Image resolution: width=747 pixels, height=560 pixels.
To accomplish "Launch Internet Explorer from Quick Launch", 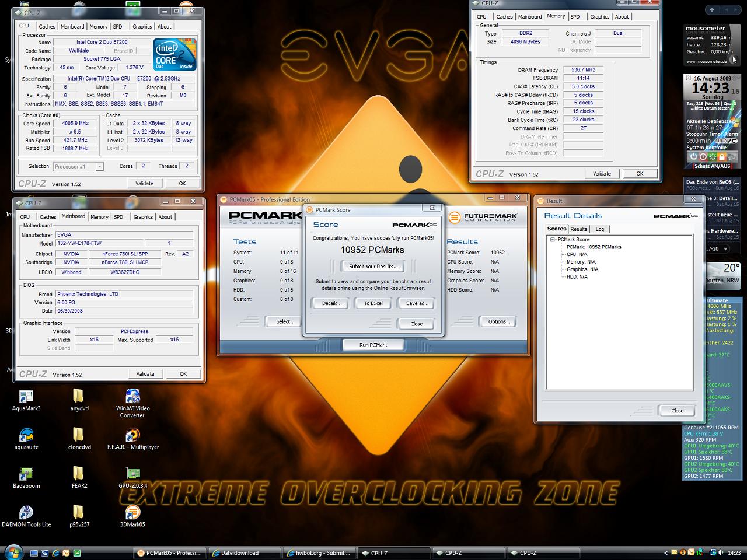I will click(55, 552).
